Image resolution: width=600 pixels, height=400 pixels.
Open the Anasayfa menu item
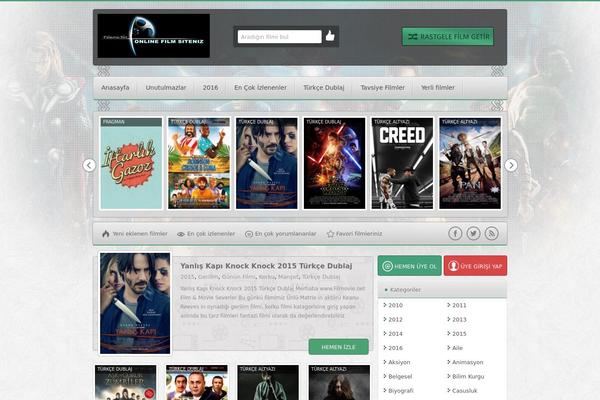115,88
